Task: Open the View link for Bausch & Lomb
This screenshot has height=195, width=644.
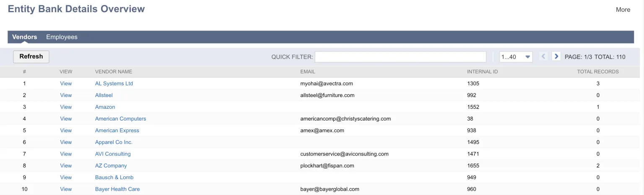Action: pos(66,177)
